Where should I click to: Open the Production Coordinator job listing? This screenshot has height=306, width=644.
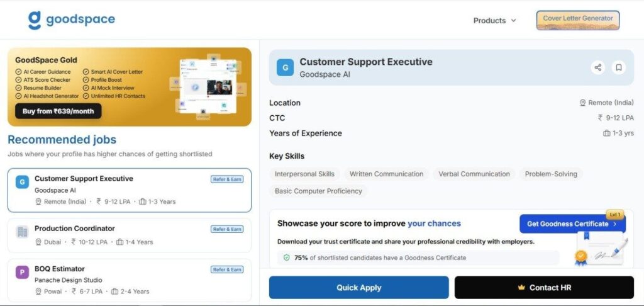130,235
